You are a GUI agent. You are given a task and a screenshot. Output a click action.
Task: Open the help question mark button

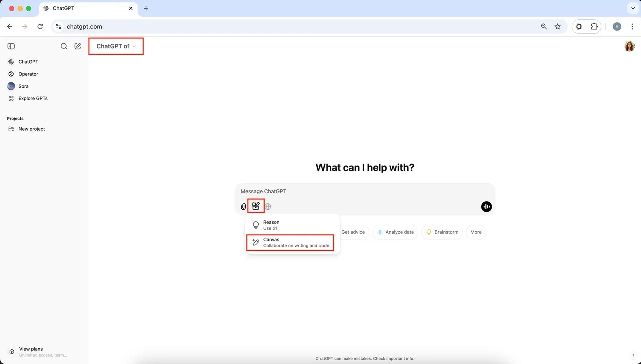coord(633,356)
